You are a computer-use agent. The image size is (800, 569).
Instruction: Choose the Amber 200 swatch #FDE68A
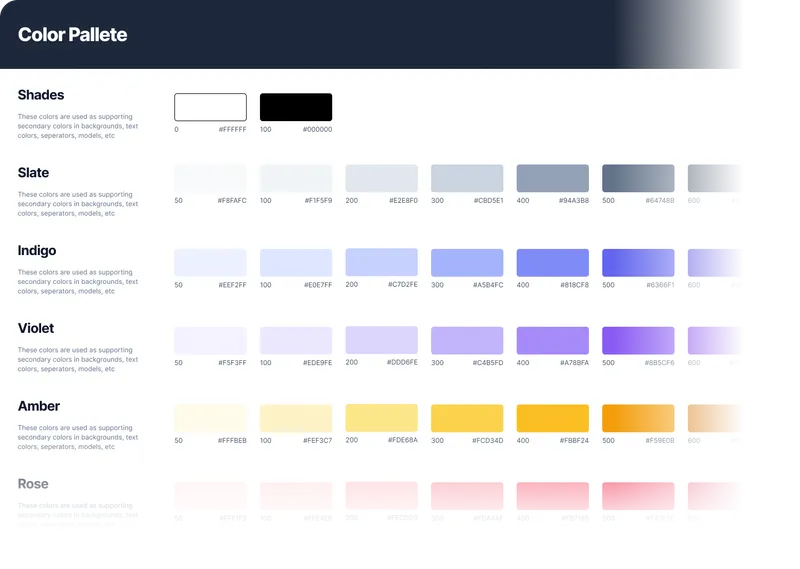pos(382,418)
